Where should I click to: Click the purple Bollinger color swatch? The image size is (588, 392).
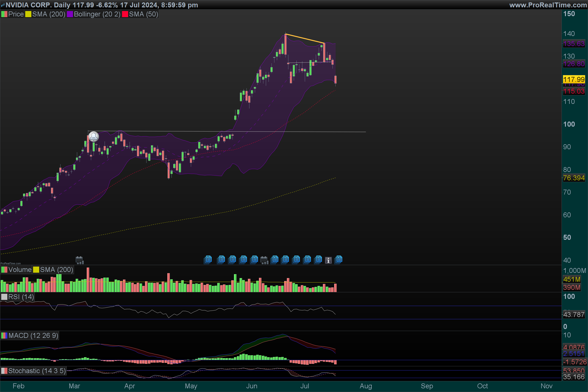[70, 14]
